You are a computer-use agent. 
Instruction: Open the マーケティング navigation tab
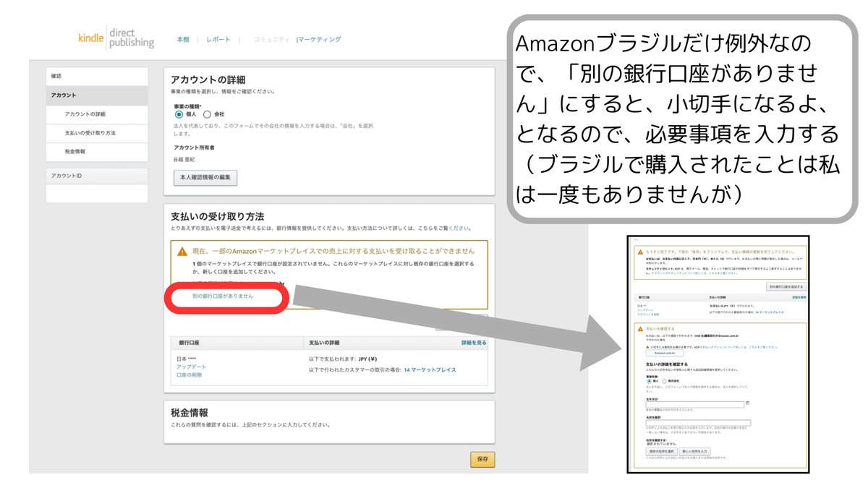click(319, 40)
